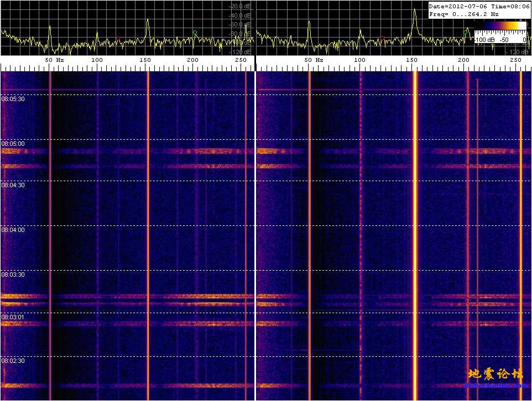Click the 200 label on right frequency axis

pyautogui.click(x=464, y=60)
